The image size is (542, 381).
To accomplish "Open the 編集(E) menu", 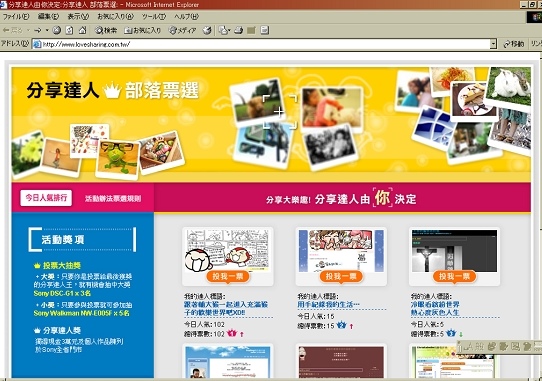I will tap(48, 16).
